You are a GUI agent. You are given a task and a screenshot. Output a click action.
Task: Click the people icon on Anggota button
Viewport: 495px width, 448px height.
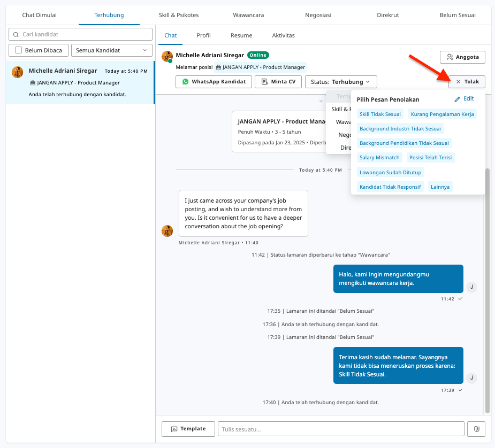tap(450, 57)
